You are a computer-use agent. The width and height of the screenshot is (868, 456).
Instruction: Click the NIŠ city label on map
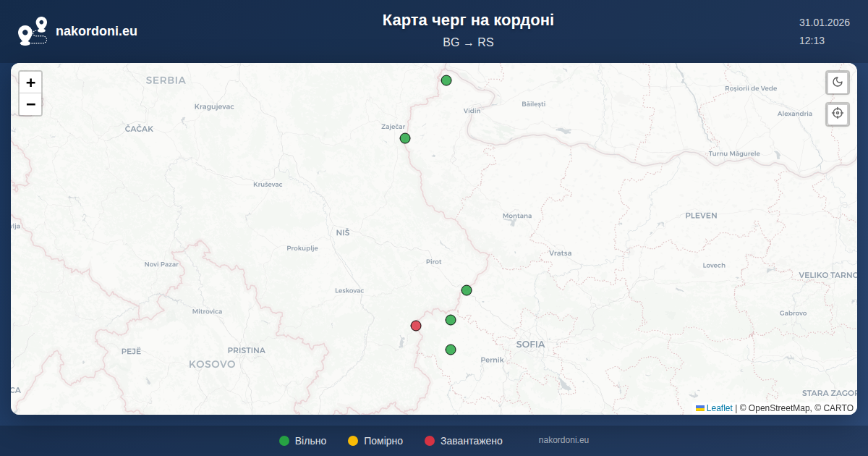click(343, 232)
